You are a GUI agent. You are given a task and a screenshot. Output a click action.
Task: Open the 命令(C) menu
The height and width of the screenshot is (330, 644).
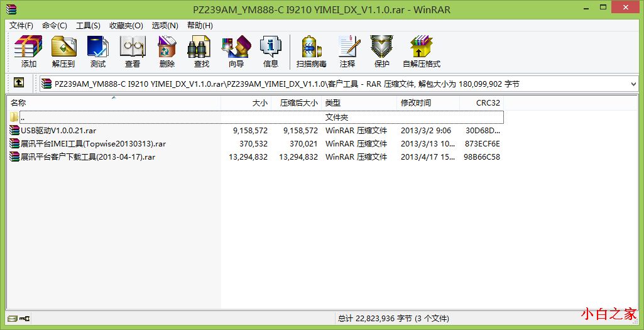click(55, 26)
